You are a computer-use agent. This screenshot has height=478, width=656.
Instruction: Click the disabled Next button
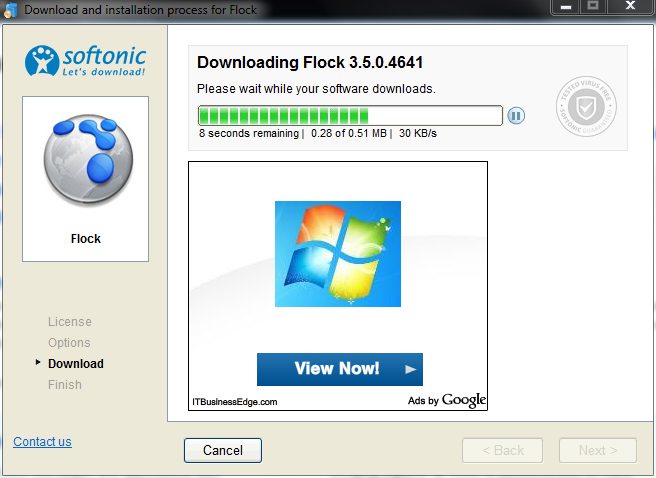[598, 450]
